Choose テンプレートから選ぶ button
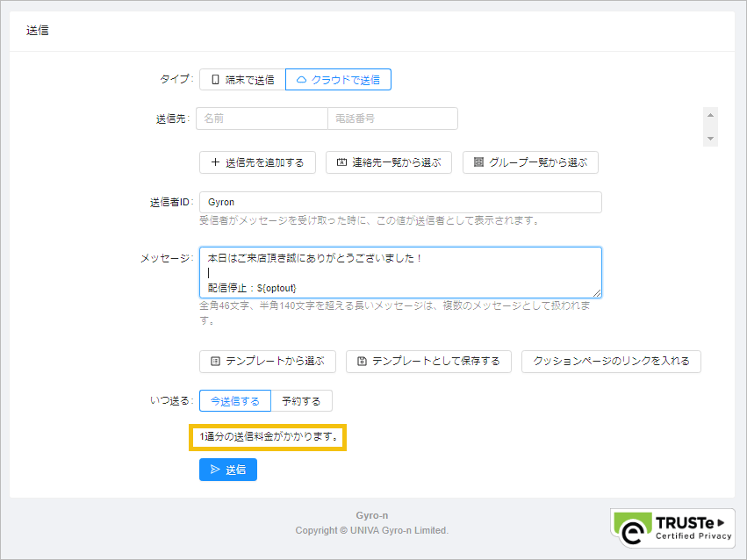The height and width of the screenshot is (560, 747). click(267, 362)
